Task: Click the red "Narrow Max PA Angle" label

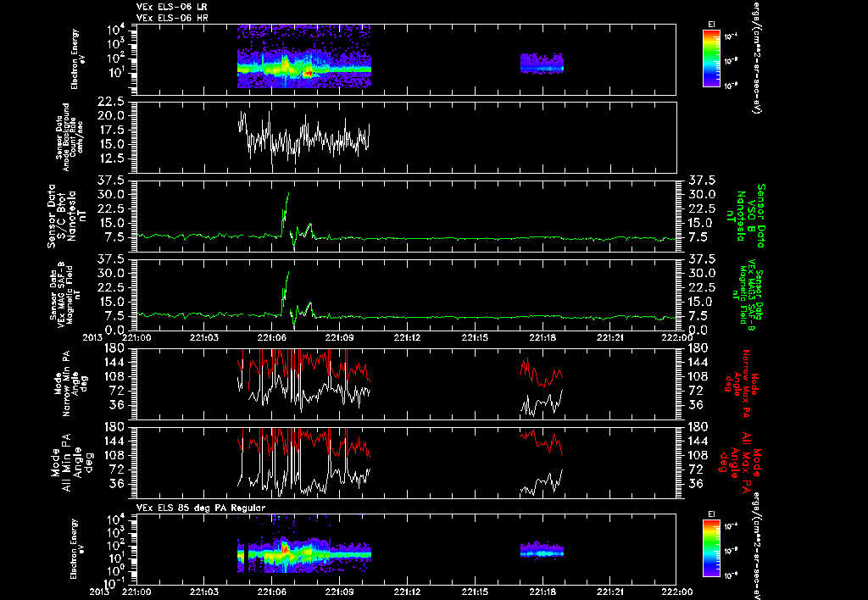Action: coord(742,382)
